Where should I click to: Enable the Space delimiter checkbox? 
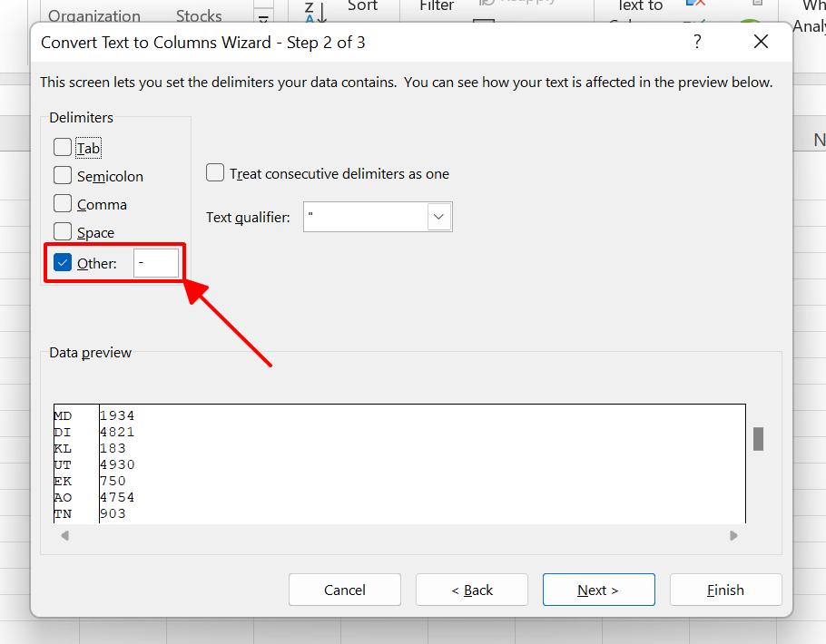coord(62,231)
